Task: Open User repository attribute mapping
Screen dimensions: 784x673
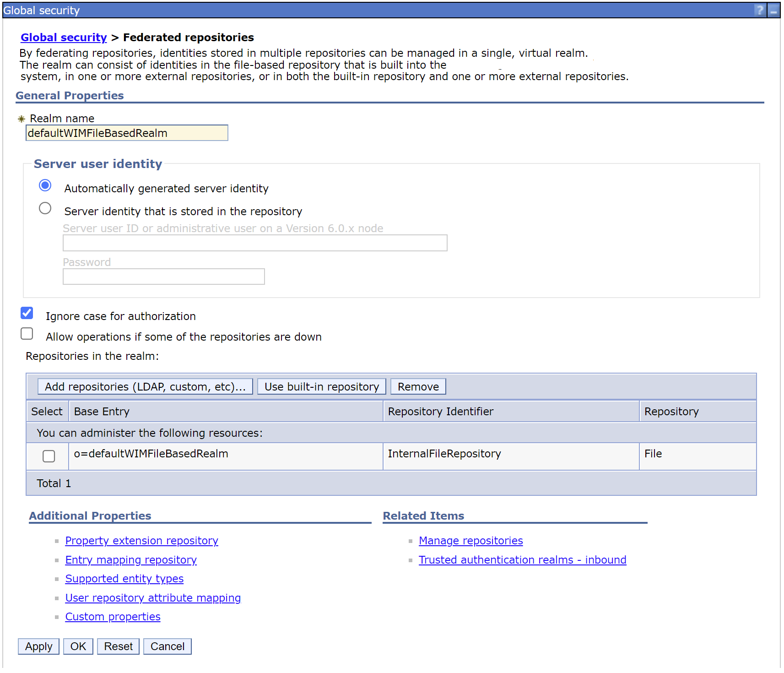Action: coord(153,598)
